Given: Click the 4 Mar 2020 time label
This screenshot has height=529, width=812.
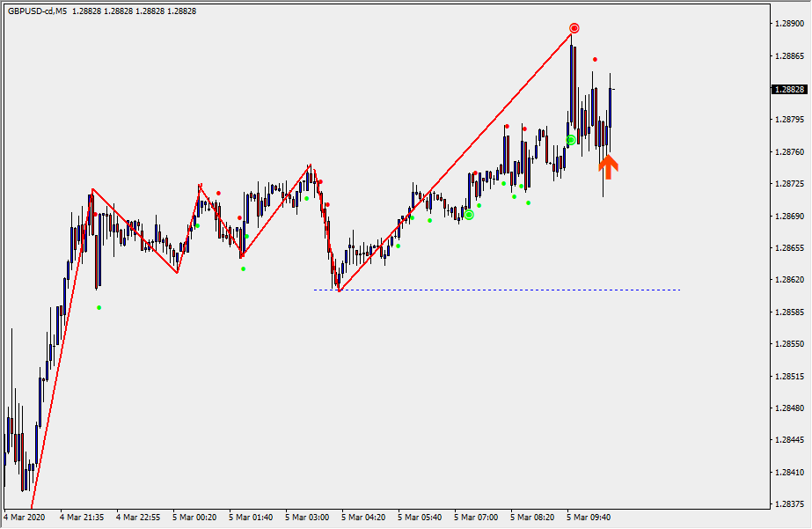Looking at the screenshot, I should point(24,518).
